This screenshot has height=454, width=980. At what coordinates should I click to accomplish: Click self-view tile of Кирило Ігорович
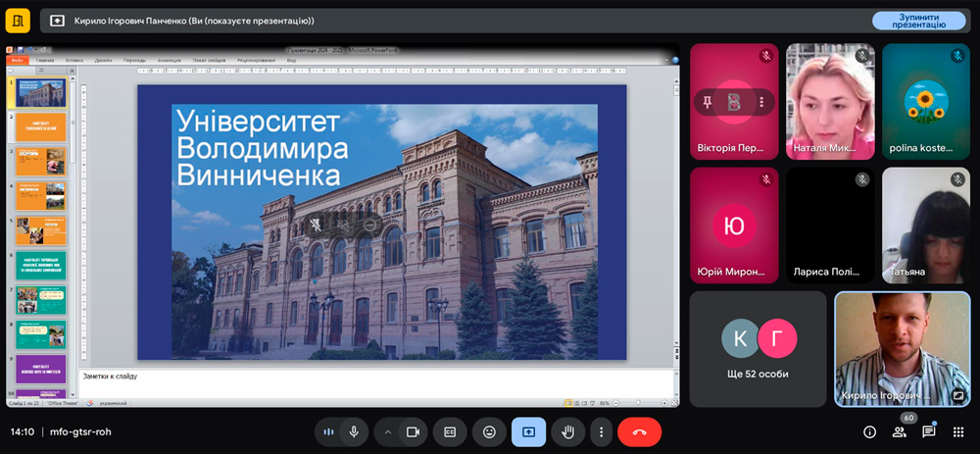(x=903, y=349)
